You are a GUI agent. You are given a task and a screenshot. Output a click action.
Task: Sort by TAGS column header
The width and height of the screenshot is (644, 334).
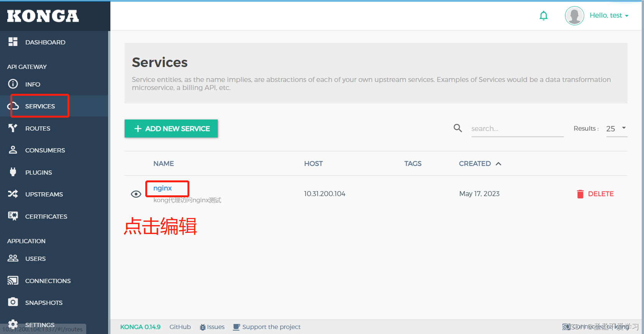click(413, 164)
